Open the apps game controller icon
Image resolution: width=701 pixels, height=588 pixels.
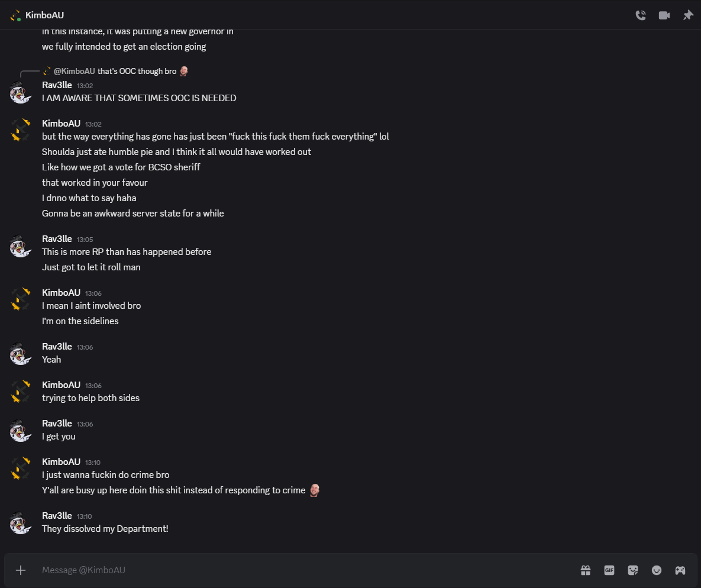click(x=680, y=570)
